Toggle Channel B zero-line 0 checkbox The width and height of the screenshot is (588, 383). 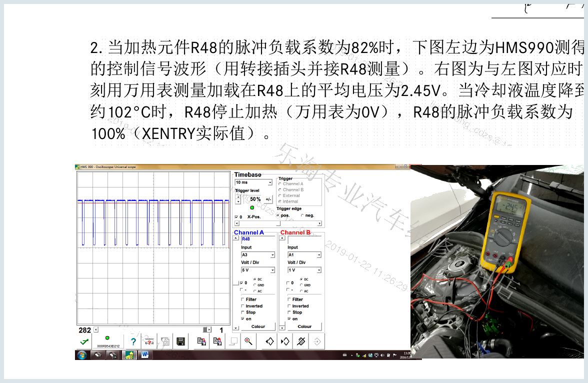(x=288, y=283)
